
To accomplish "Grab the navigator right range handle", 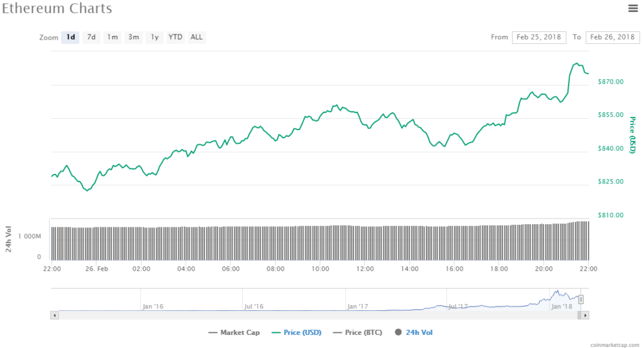I will [582, 300].
